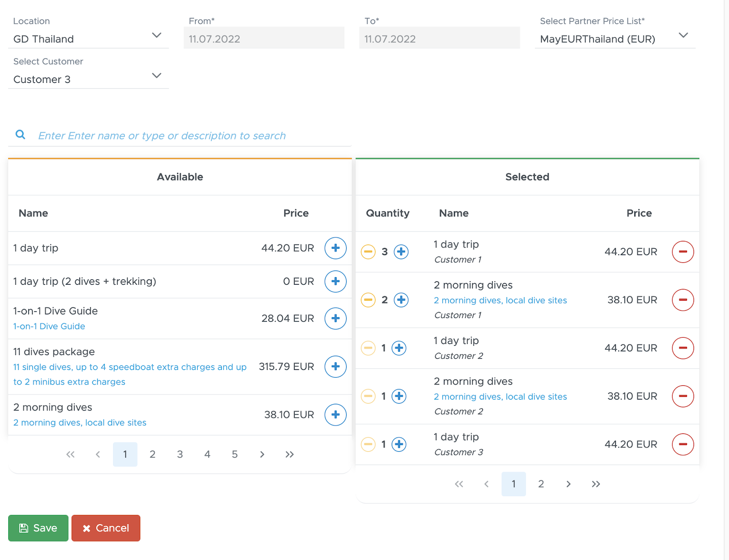
Task: Remove Customer 2's '1 day trip' row
Action: coord(683,348)
